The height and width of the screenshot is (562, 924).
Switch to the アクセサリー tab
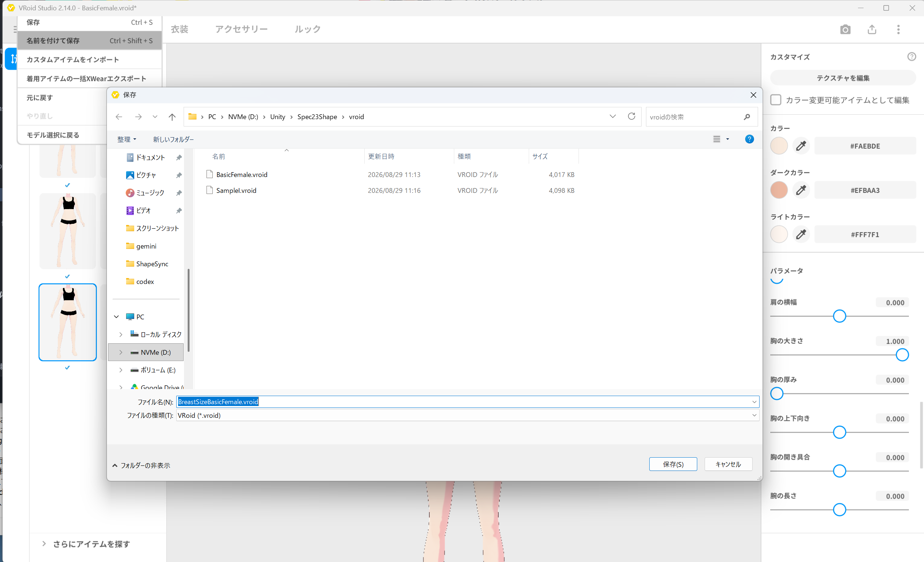click(242, 29)
